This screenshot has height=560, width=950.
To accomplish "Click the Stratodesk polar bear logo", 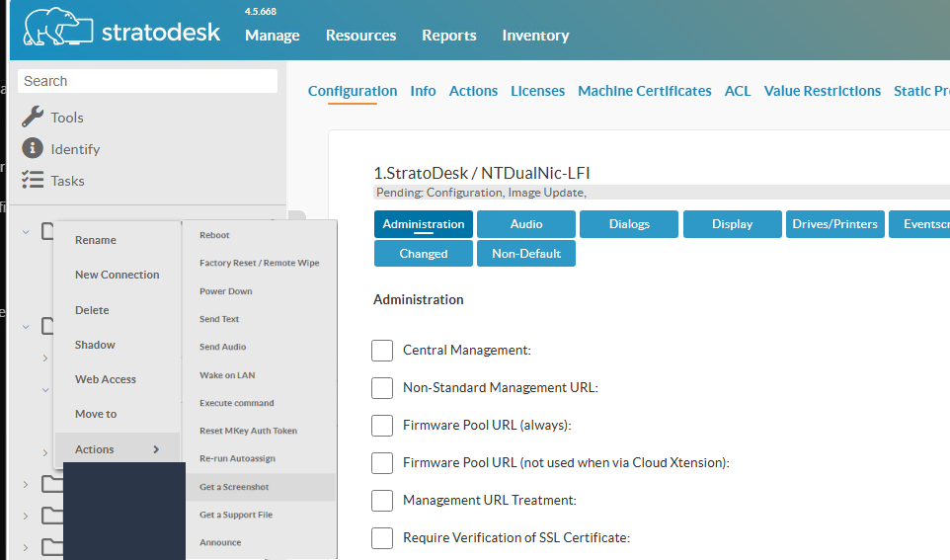I will (57, 28).
